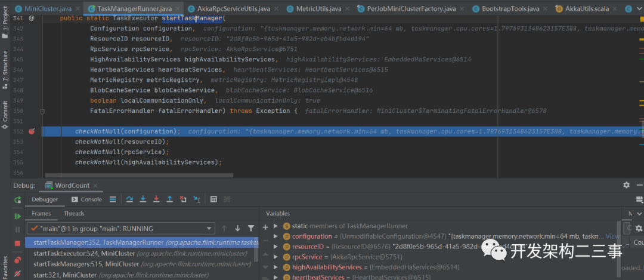Click line 352 breakpoint marker
Screen dimensions: 644x280
pyautogui.click(x=32, y=131)
